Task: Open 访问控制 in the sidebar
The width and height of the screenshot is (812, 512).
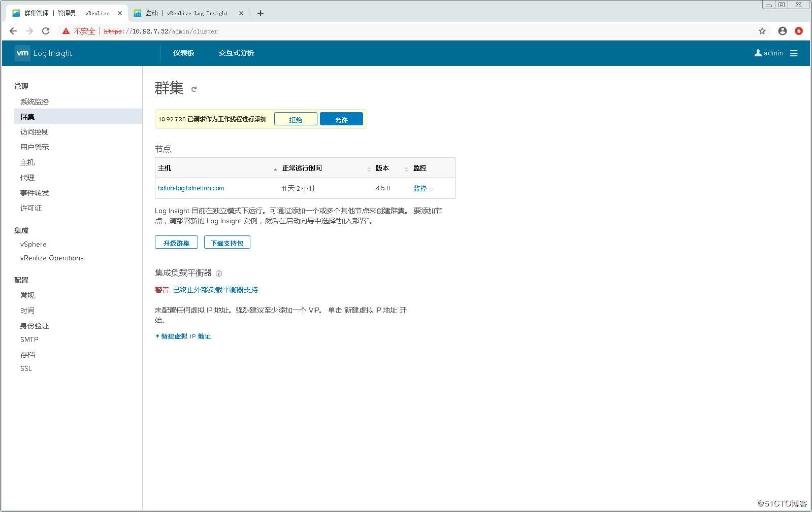Action: [35, 132]
